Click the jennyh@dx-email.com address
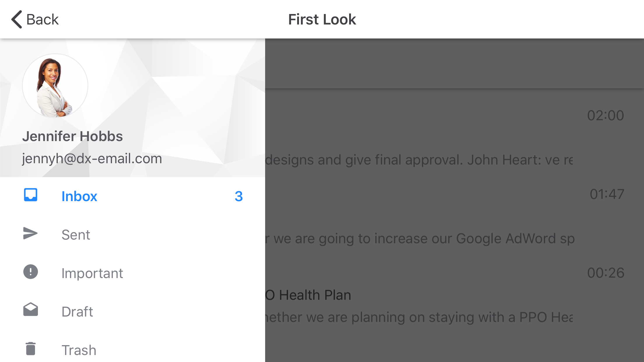This screenshot has height=362, width=644. click(x=92, y=159)
